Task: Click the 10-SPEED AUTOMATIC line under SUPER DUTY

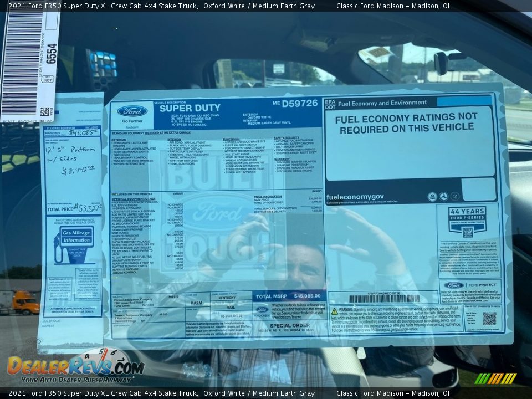Action: (x=189, y=125)
